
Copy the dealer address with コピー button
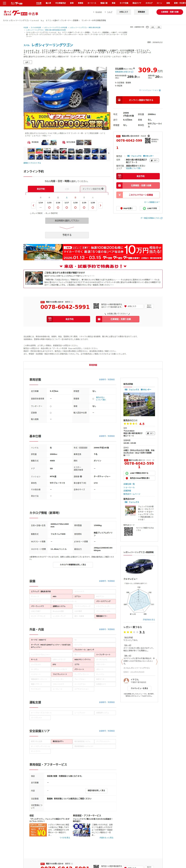coord(154,160)
